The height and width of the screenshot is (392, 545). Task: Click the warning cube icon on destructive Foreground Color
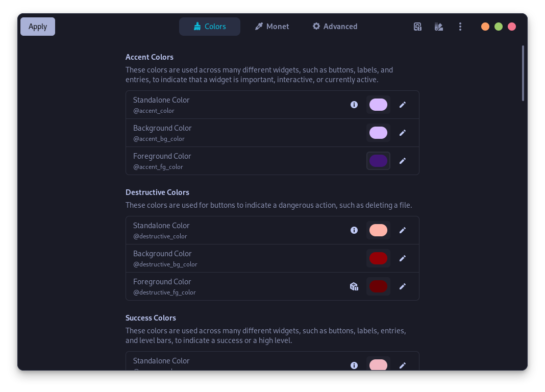pyautogui.click(x=354, y=286)
